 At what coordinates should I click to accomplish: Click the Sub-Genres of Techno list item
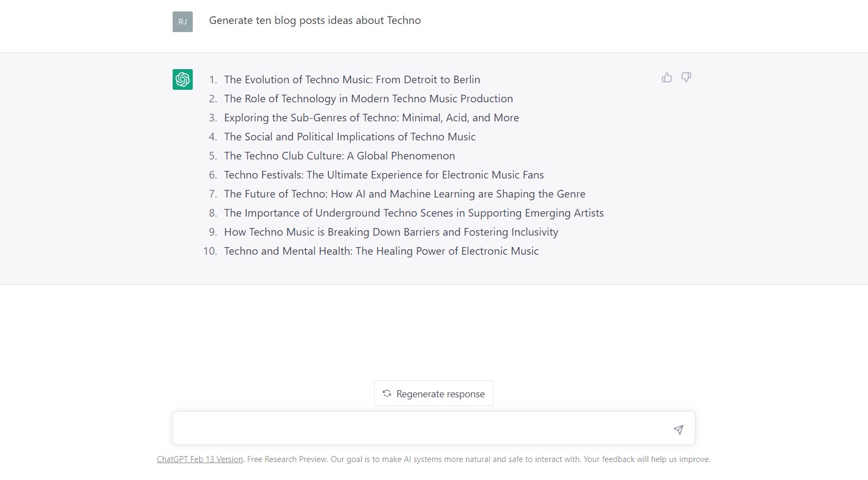click(371, 118)
